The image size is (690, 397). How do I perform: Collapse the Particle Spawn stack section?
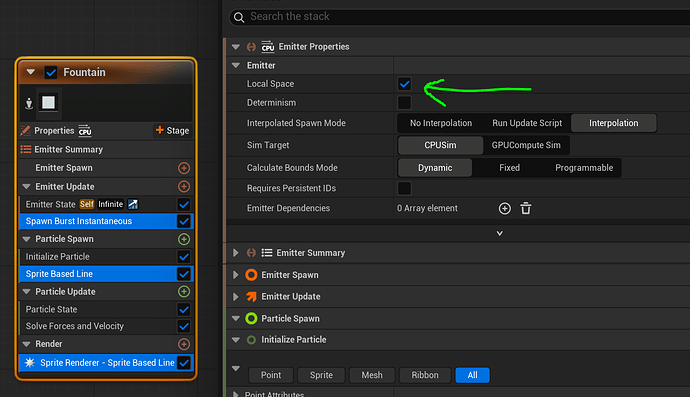236,318
